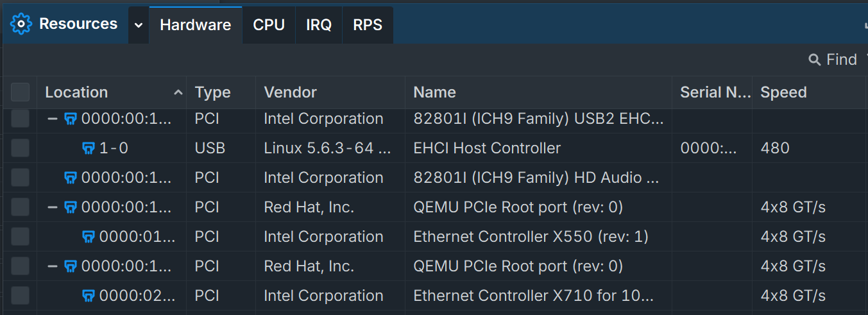
Task: Click the device icon on the Ethernet Controller X710 row
Action: (89, 296)
